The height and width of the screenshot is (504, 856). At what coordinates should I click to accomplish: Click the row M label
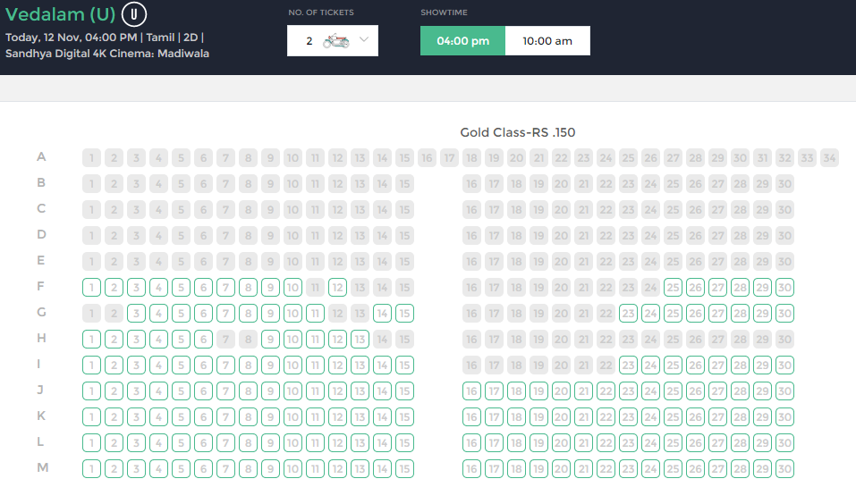tap(43, 468)
